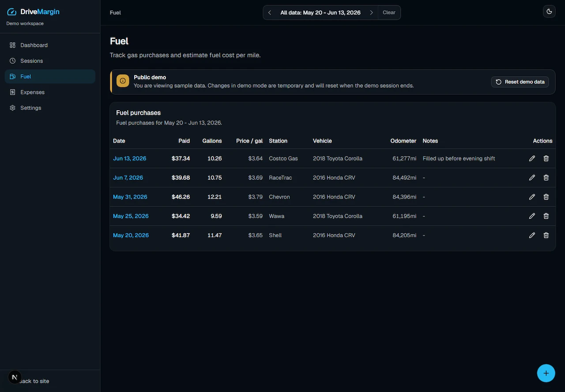Image resolution: width=565 pixels, height=392 pixels.
Task: Click the Paid column header
Action: tap(184, 141)
